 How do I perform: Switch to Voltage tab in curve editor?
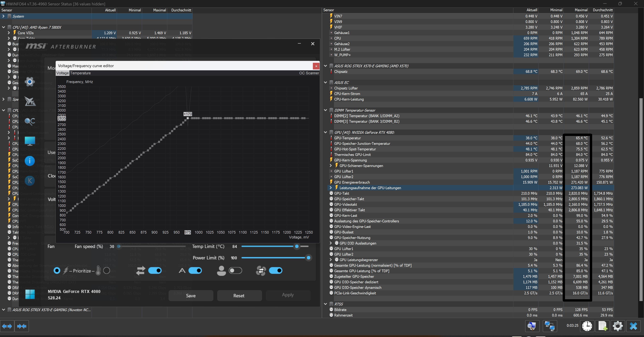[63, 73]
